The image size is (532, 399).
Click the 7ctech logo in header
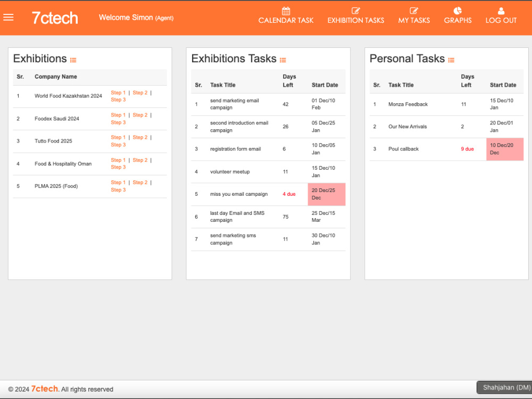[55, 18]
